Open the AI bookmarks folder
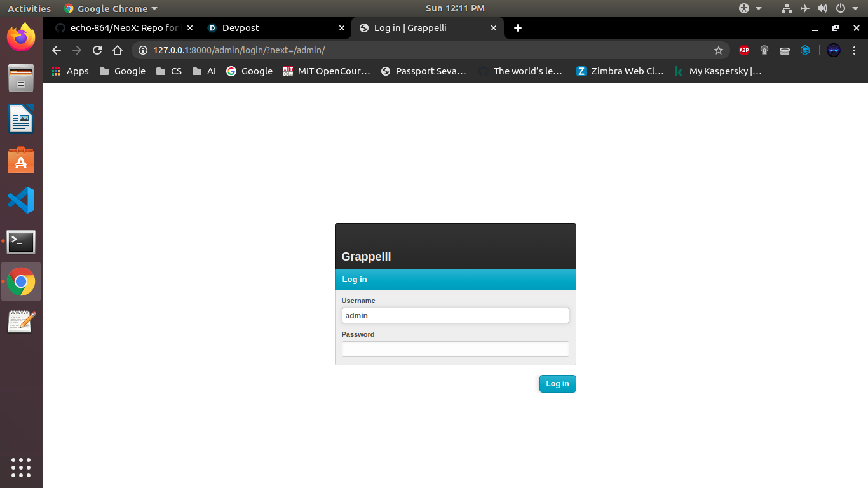This screenshot has width=868, height=488. (x=204, y=71)
